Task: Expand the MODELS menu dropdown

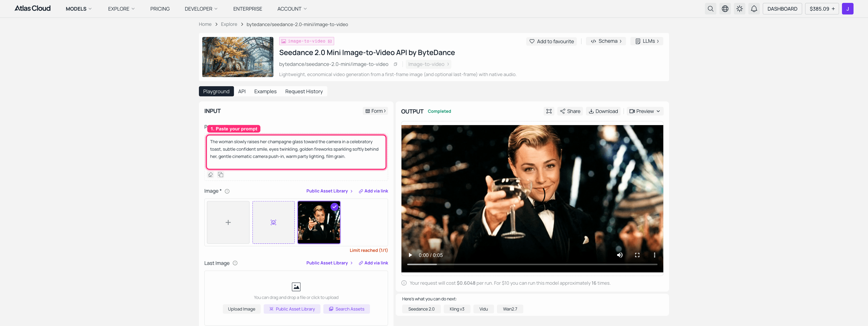Action: click(79, 9)
